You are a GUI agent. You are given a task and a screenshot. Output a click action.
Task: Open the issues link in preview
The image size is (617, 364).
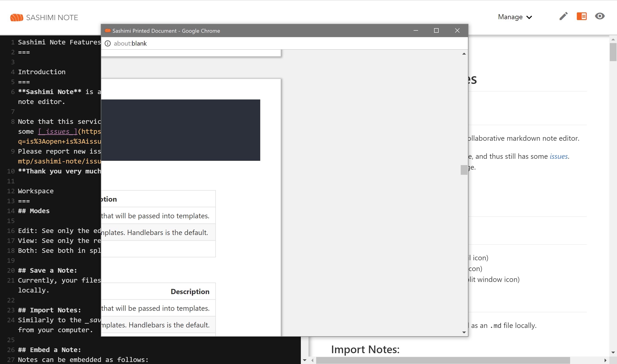[x=558, y=156]
